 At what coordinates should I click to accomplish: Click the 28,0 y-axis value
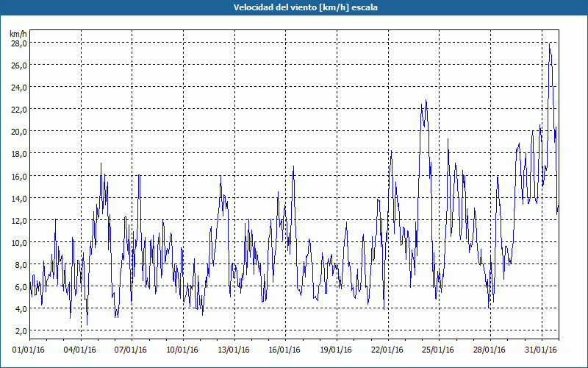[19, 43]
